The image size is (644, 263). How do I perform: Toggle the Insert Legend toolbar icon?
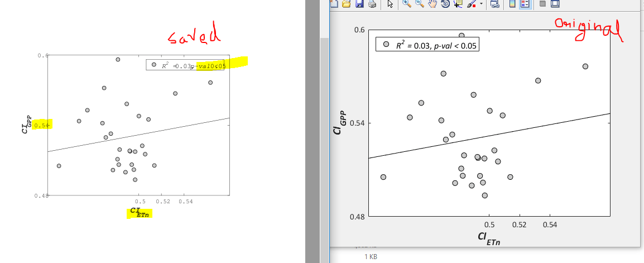[525, 4]
